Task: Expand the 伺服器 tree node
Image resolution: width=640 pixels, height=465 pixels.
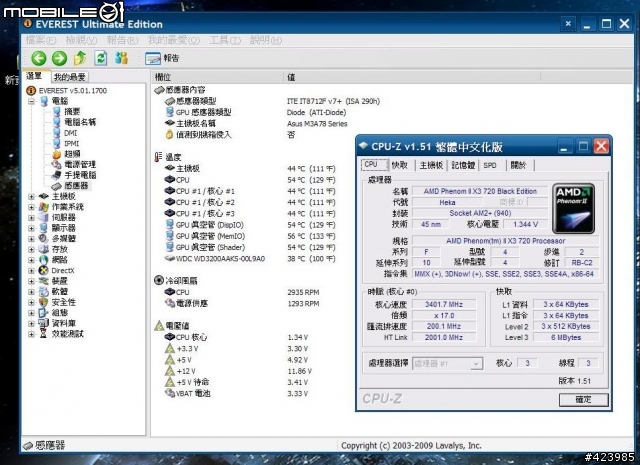Action: pos(31,218)
